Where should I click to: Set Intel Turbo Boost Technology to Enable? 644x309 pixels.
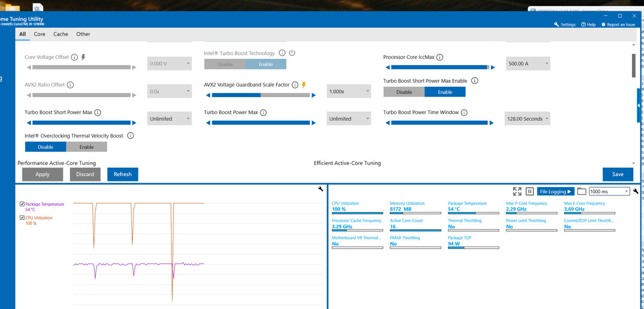tap(266, 64)
